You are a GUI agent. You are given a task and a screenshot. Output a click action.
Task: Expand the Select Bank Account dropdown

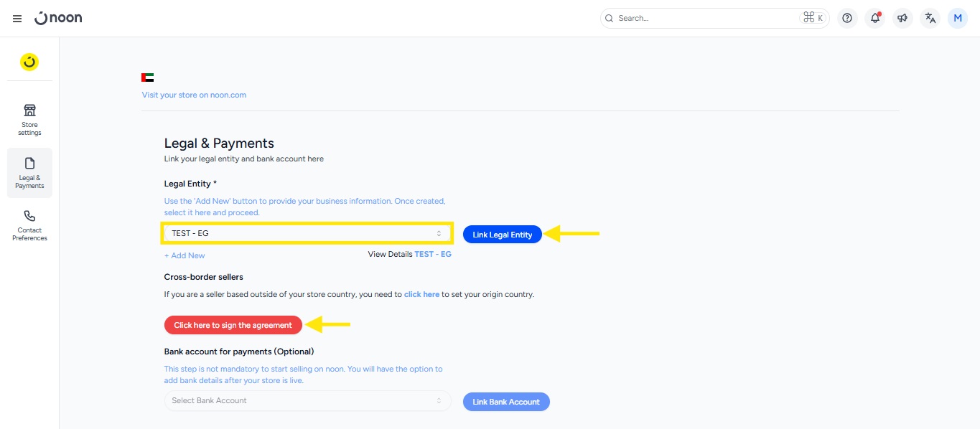(307, 400)
